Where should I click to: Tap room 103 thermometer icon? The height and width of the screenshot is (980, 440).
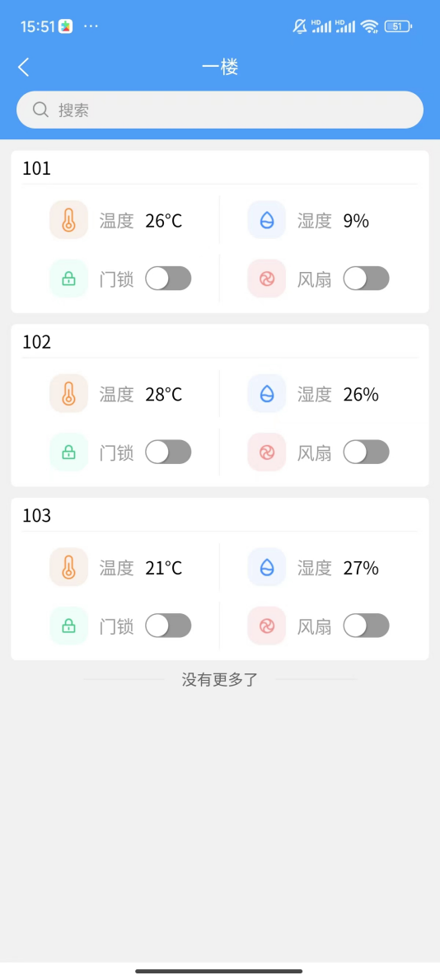[x=68, y=568]
